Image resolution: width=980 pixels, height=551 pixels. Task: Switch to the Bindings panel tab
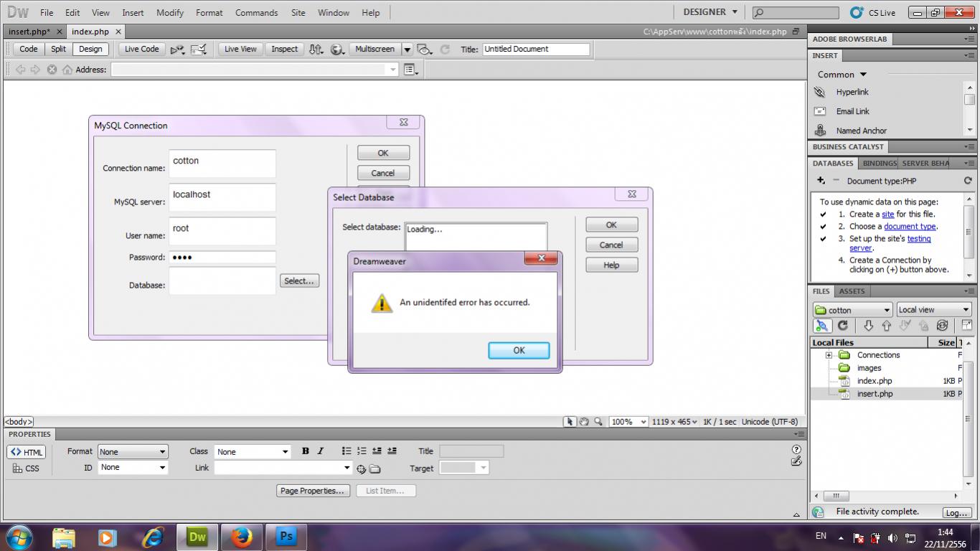coord(880,164)
